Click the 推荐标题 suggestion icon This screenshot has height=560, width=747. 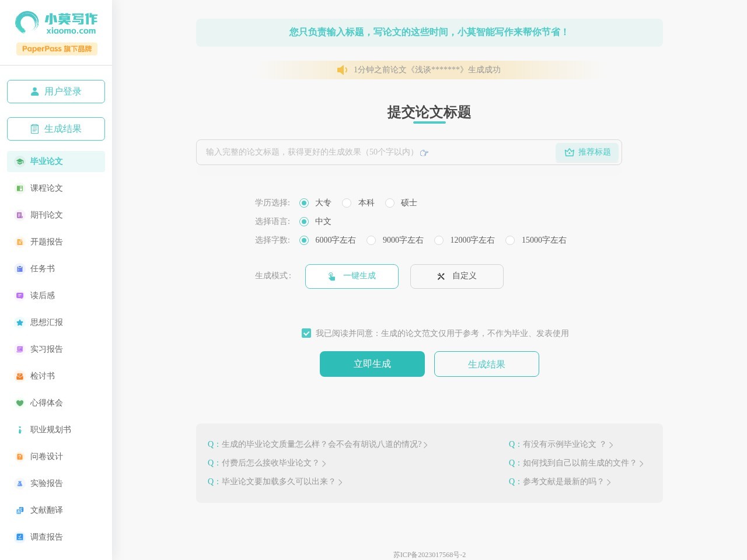click(x=570, y=152)
